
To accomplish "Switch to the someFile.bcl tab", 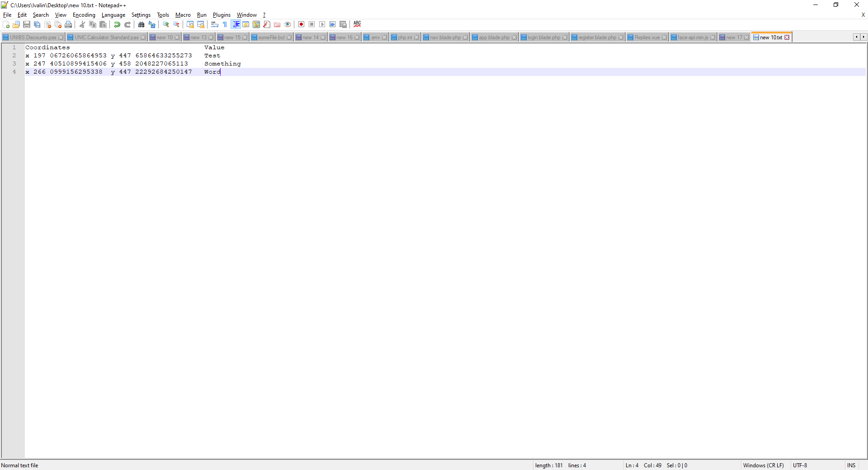I will click(x=270, y=37).
